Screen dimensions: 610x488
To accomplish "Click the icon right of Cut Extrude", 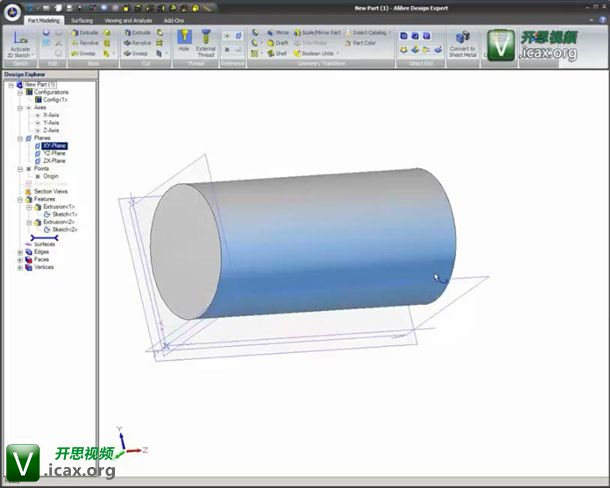I will coord(160,33).
